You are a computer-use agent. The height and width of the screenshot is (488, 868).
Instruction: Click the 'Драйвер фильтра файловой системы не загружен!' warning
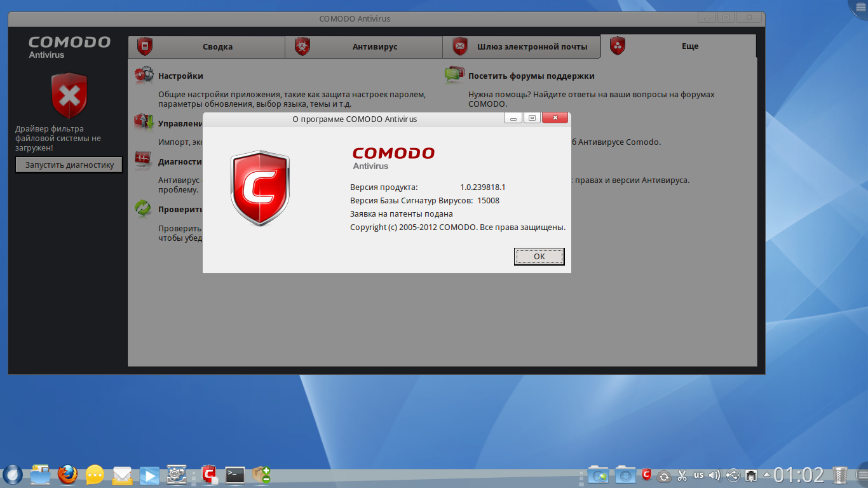pyautogui.click(x=58, y=138)
